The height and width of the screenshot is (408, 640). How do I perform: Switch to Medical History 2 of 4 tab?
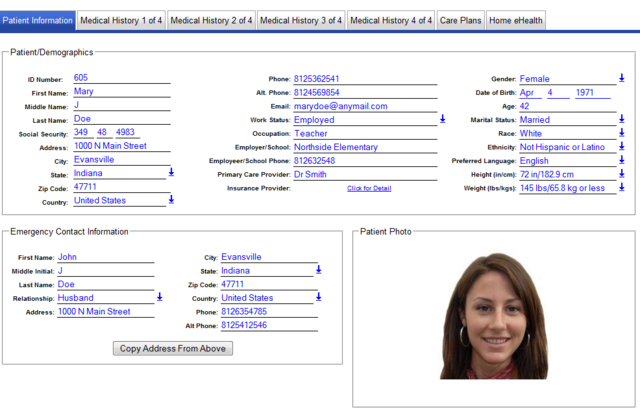(x=211, y=20)
